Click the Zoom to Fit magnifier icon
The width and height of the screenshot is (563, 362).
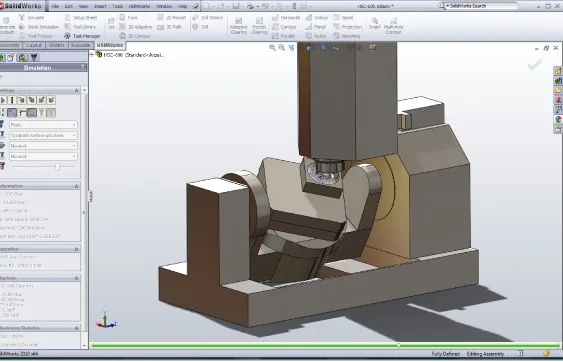click(273, 47)
